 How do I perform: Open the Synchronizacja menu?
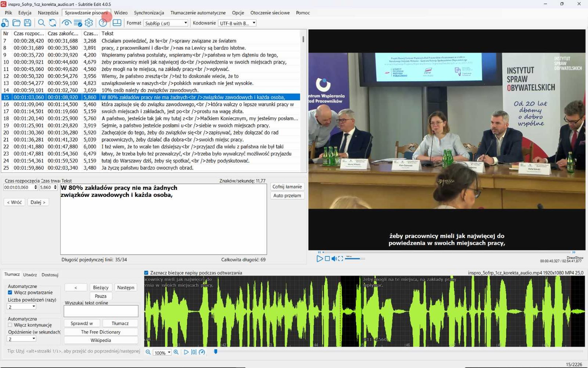pyautogui.click(x=149, y=13)
